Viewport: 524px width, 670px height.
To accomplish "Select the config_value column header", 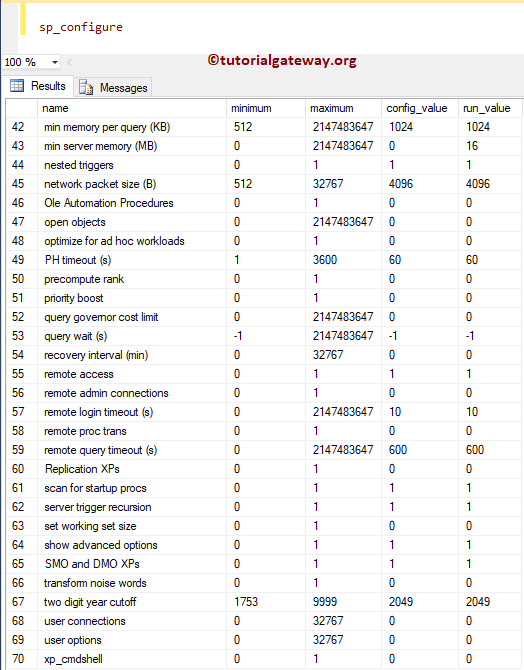I will [420, 108].
